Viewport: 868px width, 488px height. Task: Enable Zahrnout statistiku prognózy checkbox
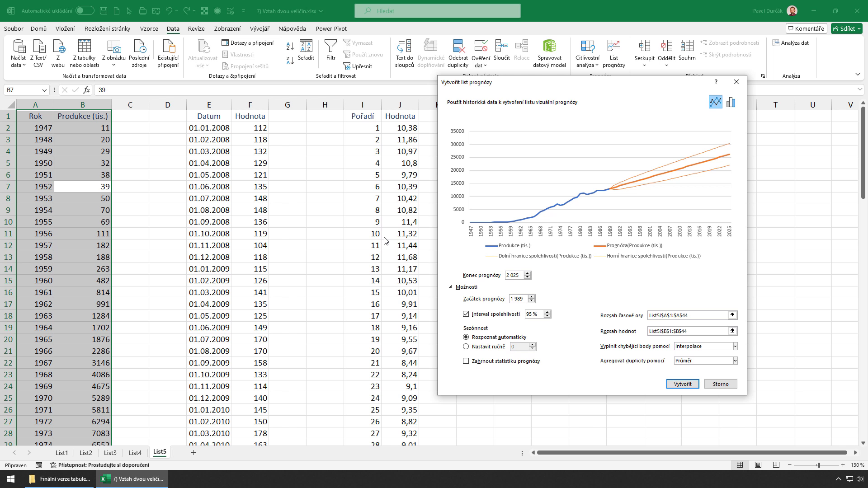[466, 361]
